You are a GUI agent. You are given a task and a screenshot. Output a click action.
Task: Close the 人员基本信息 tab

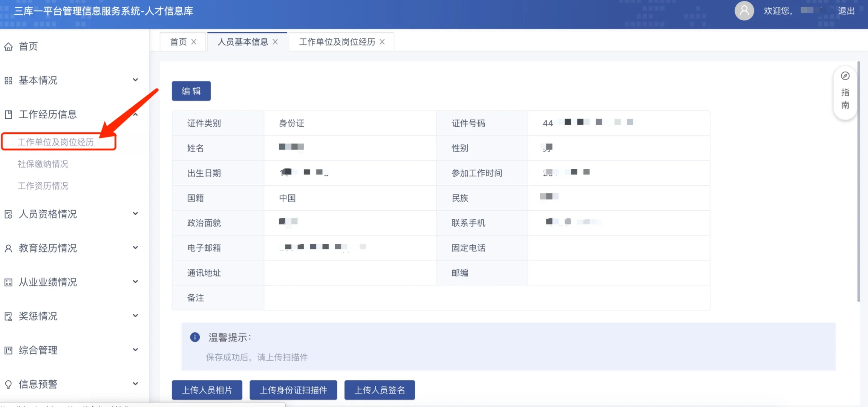tap(276, 42)
